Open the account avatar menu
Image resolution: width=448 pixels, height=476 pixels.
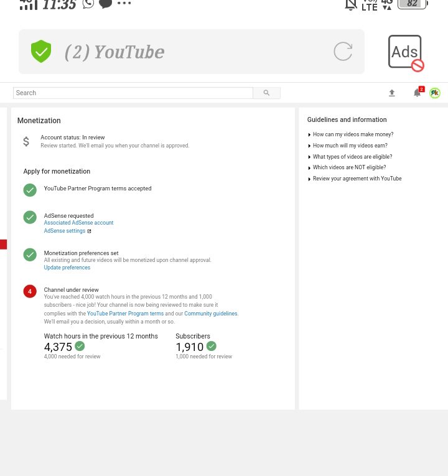coord(435,93)
